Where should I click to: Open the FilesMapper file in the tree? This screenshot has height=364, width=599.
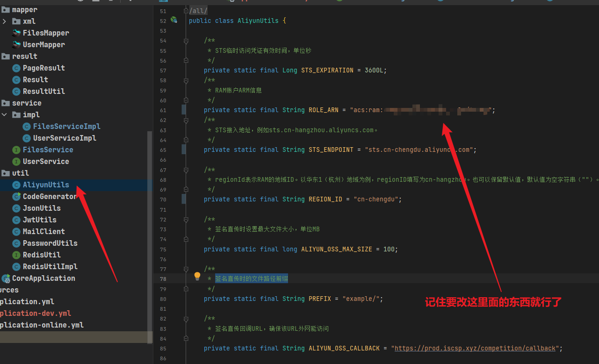(45, 33)
